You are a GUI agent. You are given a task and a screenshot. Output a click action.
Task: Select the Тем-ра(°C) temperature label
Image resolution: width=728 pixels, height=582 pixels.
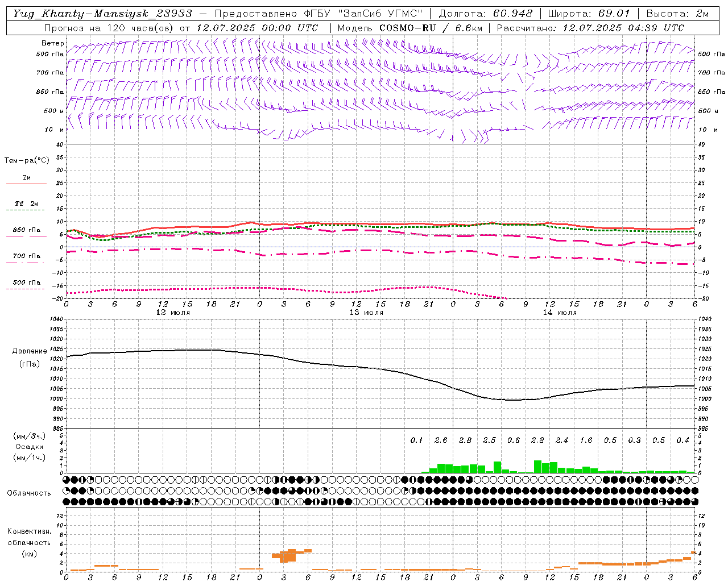tap(27, 161)
